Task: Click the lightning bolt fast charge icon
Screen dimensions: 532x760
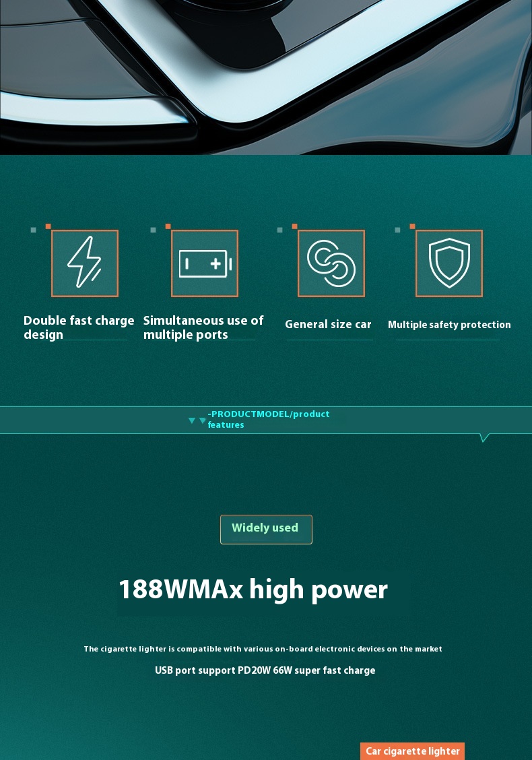Action: (85, 263)
